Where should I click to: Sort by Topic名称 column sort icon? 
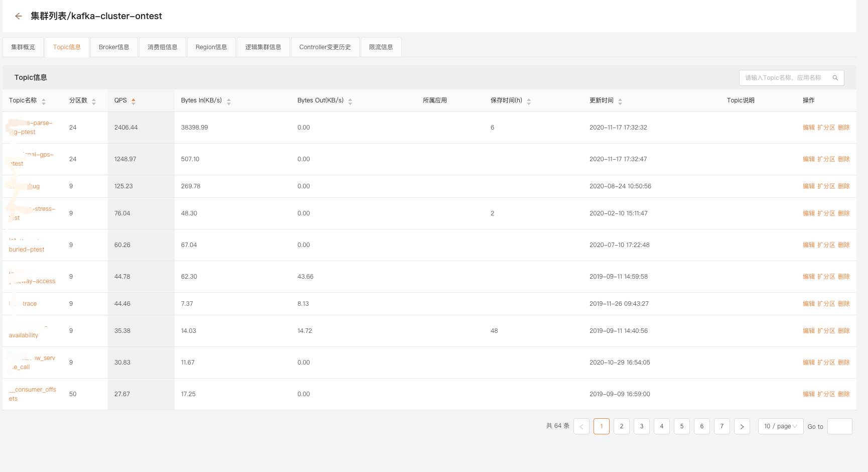click(x=44, y=101)
